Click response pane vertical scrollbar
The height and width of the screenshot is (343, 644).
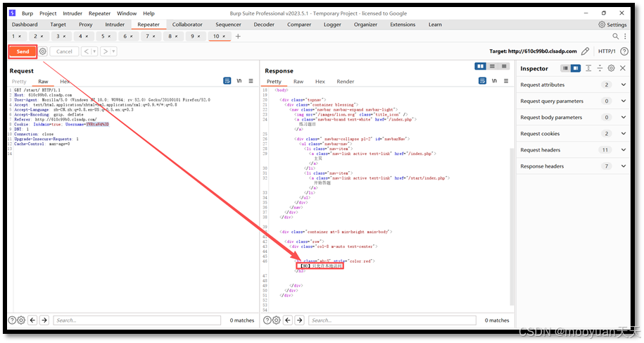click(x=512, y=227)
